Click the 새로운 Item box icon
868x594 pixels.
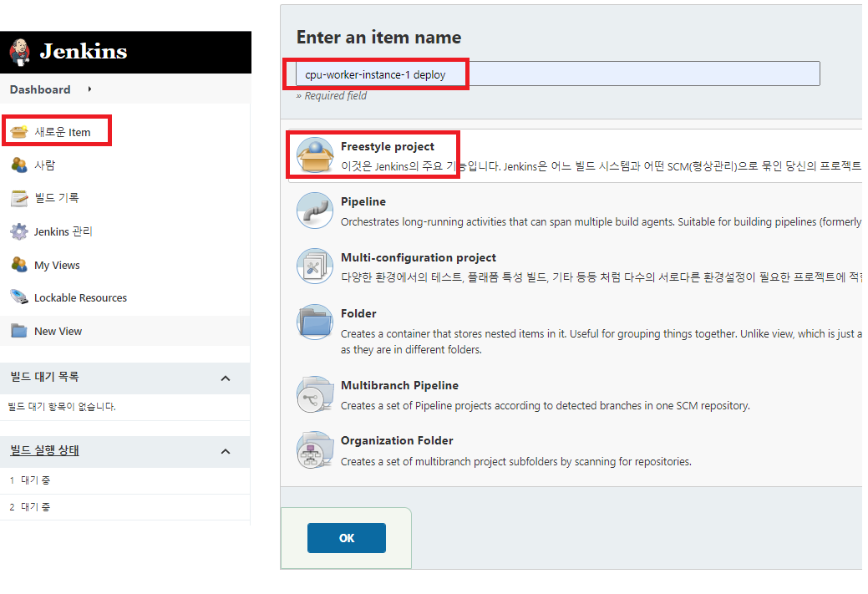(19, 132)
